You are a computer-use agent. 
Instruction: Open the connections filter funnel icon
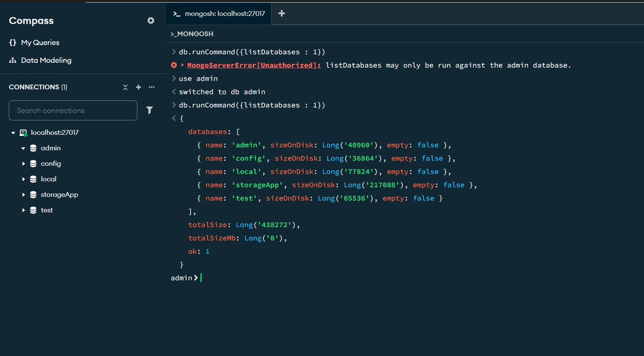coord(149,110)
